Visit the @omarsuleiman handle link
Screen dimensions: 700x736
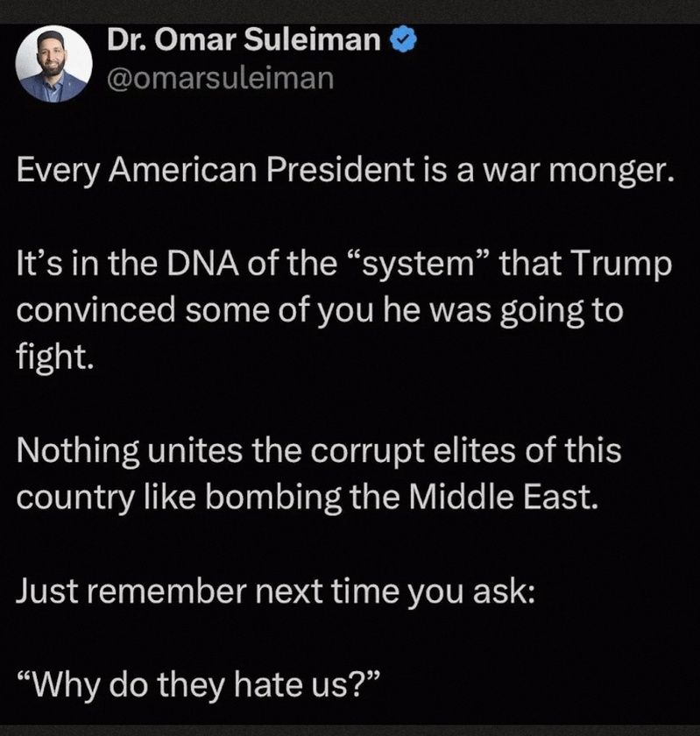coord(220,78)
